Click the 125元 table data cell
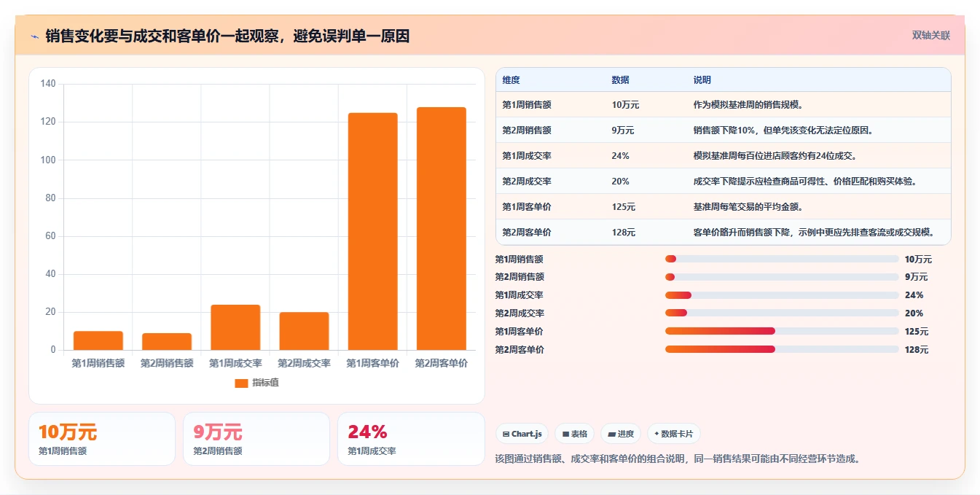The width and height of the screenshot is (980, 495). [624, 207]
